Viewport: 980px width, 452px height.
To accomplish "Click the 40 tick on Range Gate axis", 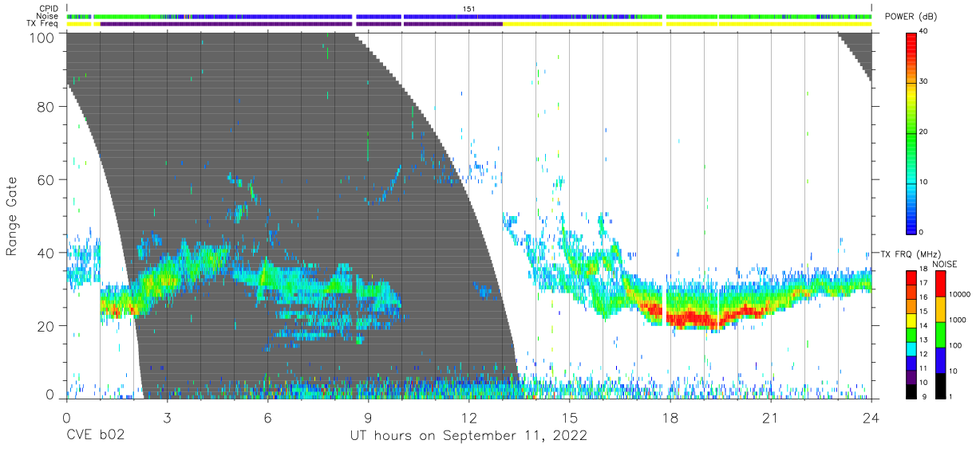I will click(47, 253).
